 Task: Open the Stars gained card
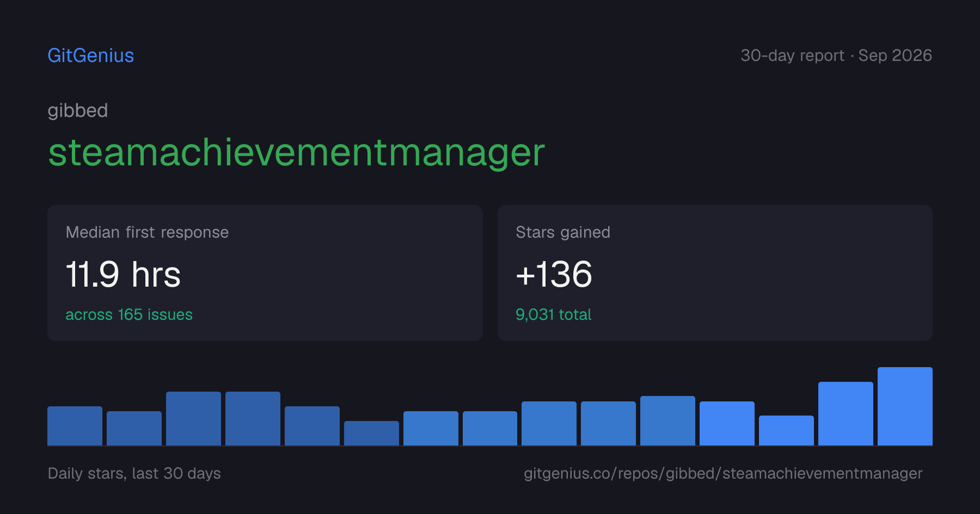(x=715, y=273)
